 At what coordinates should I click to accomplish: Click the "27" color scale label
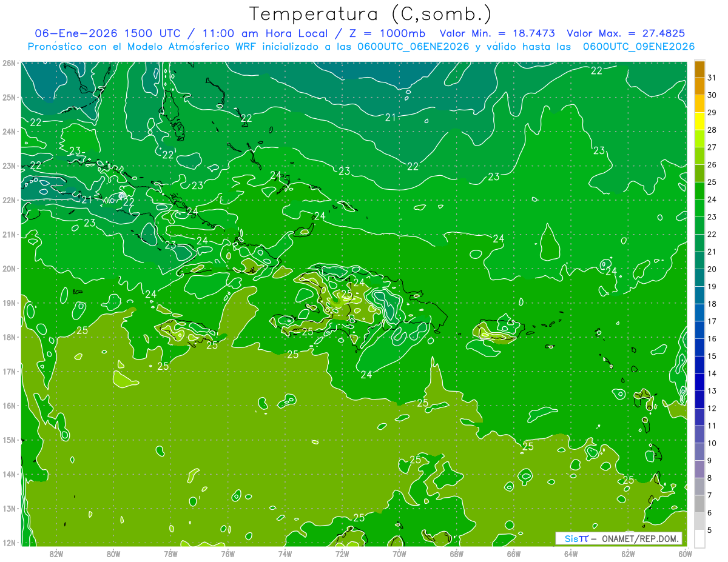tap(712, 147)
